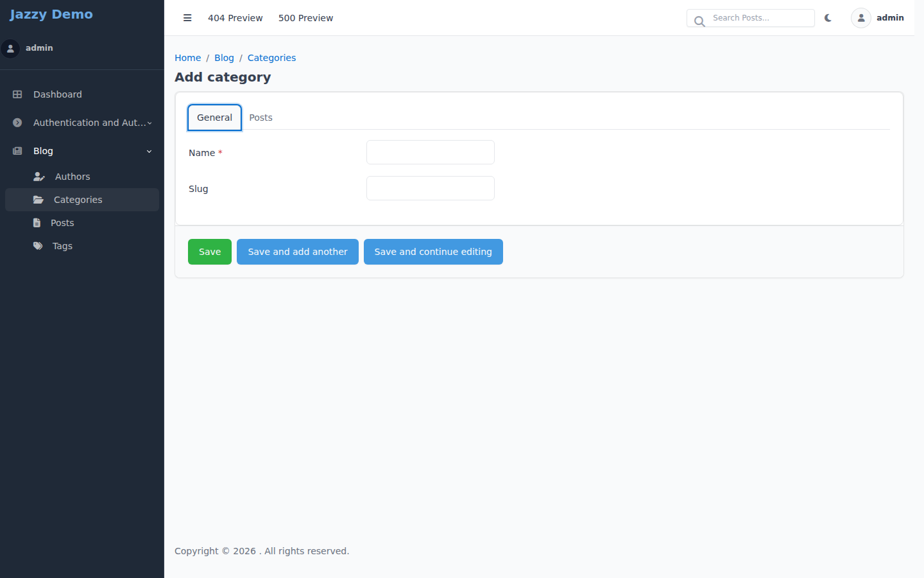Click the sidebar admin profile avatar
This screenshot has width=924, height=578.
click(x=10, y=48)
